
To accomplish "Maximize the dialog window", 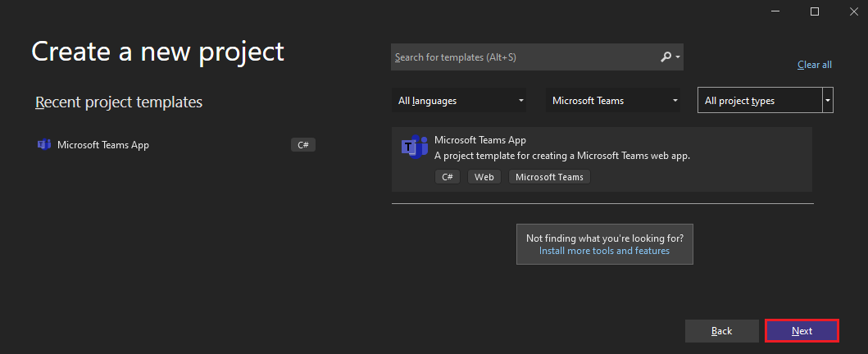I will pyautogui.click(x=814, y=11).
